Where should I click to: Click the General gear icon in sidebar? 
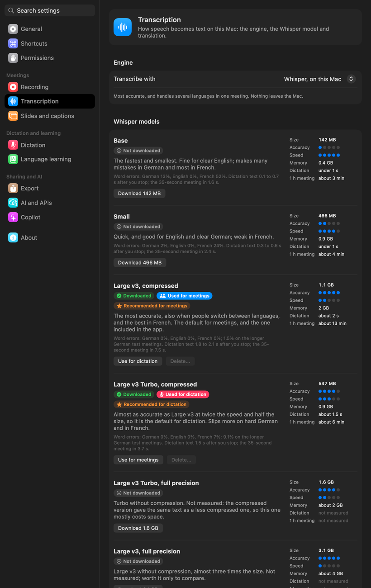tap(13, 29)
